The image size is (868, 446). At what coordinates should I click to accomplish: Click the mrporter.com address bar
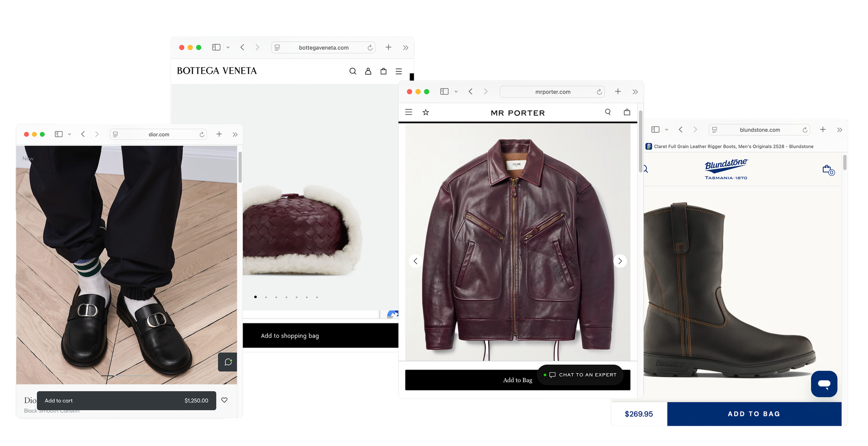click(x=552, y=92)
